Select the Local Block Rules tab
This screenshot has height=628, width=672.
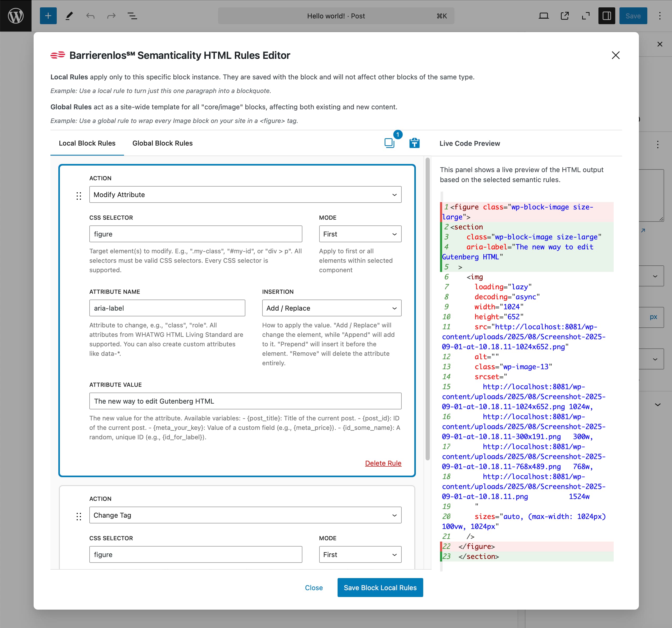(86, 143)
